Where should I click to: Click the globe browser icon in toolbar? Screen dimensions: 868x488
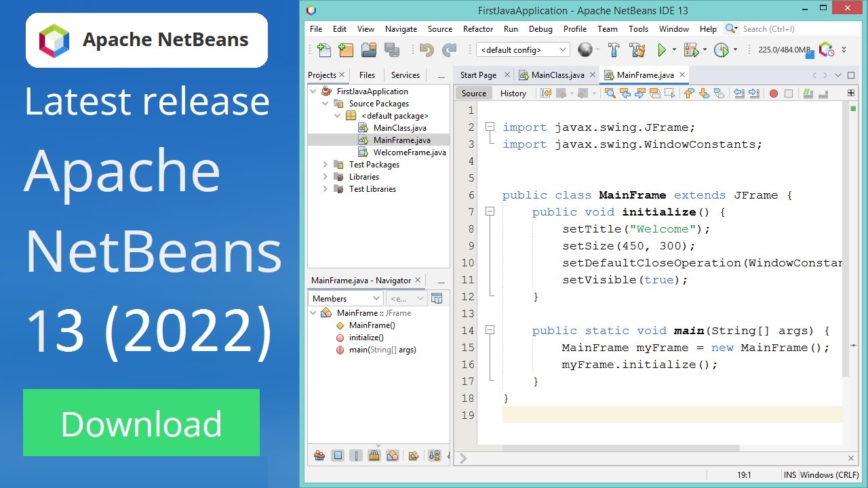tap(585, 49)
